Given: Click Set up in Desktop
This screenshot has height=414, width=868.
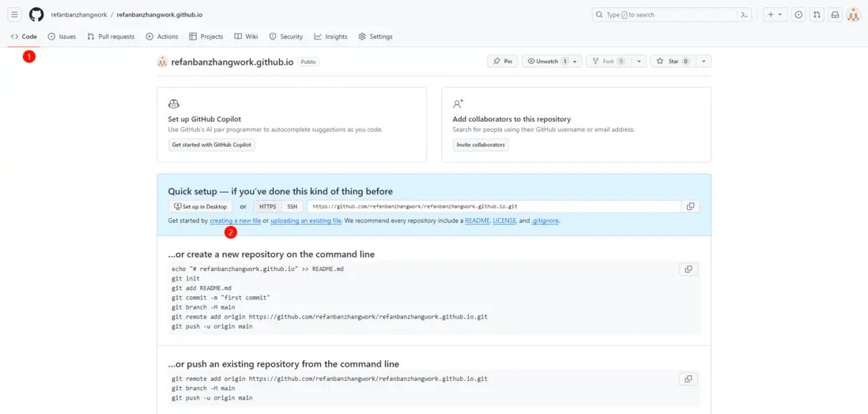Looking at the screenshot, I should tap(200, 206).
